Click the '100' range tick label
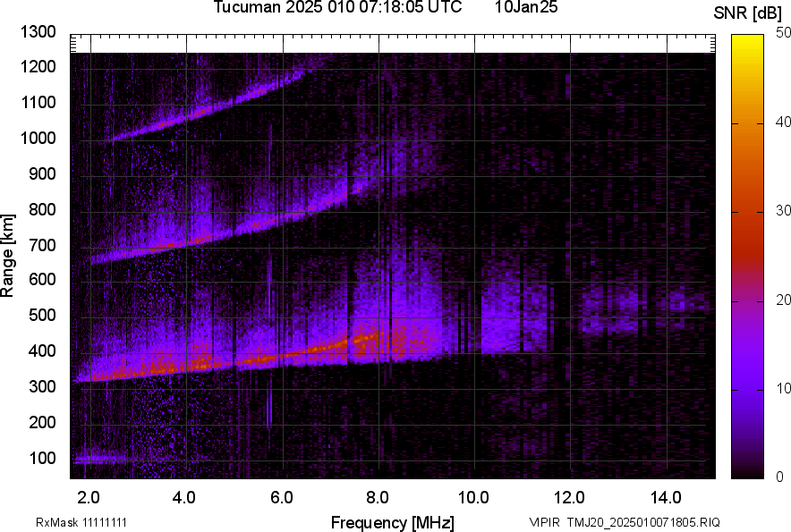The image size is (791, 532). [x=45, y=459]
